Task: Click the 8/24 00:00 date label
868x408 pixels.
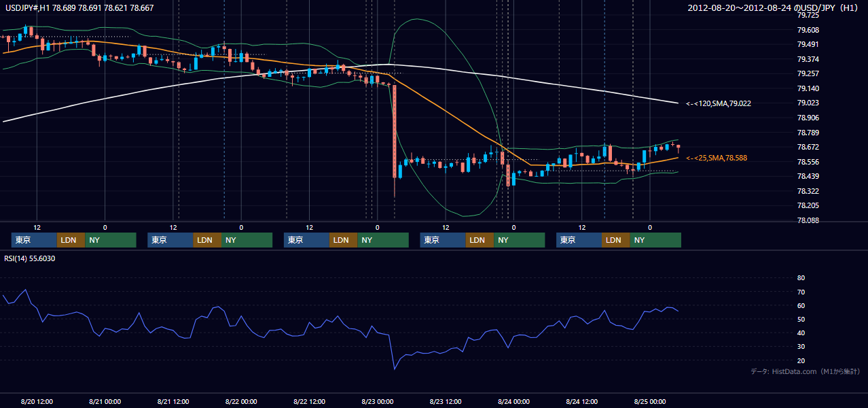Action: point(513,402)
